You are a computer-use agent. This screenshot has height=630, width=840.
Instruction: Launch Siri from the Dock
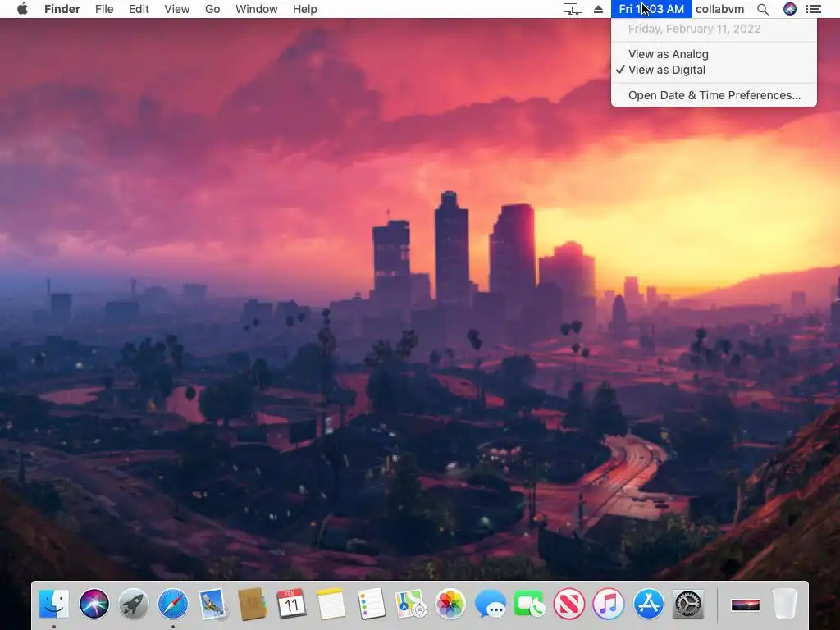coord(94,605)
